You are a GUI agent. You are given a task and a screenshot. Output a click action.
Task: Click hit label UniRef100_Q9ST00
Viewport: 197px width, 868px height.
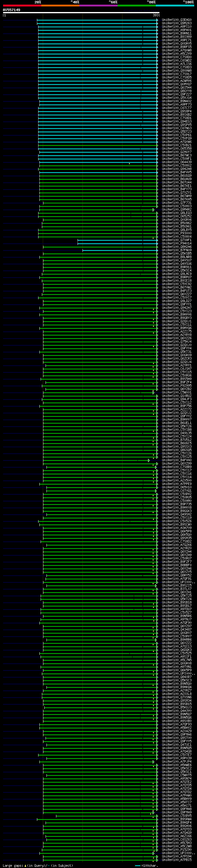tap(177, 738)
